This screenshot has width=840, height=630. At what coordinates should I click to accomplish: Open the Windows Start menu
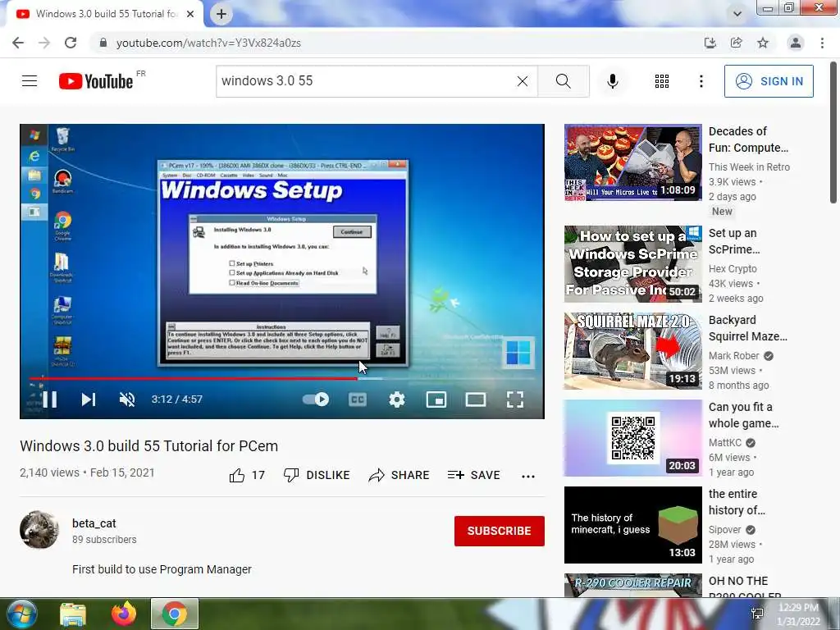(22, 614)
